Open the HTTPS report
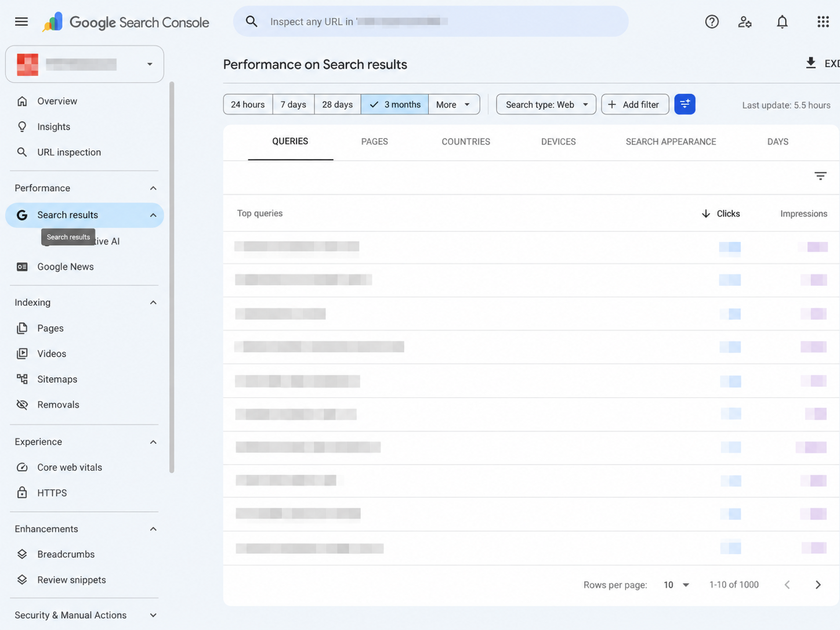840x630 pixels. click(x=52, y=493)
